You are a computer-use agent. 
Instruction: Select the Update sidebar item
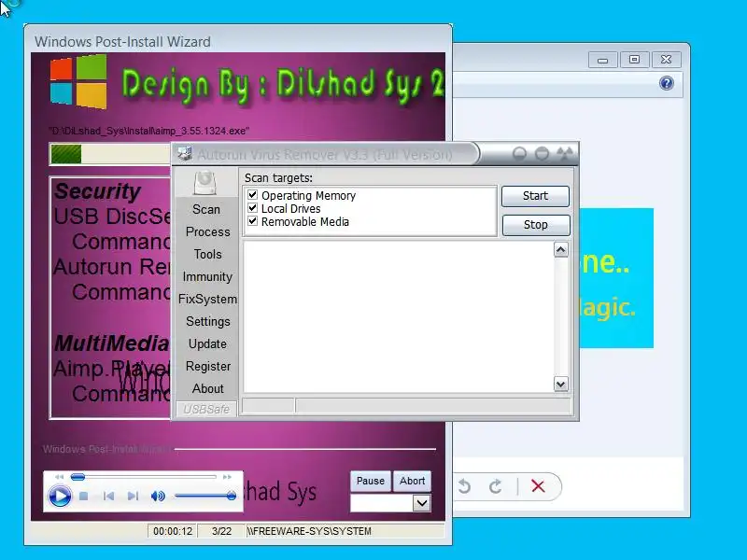207,343
